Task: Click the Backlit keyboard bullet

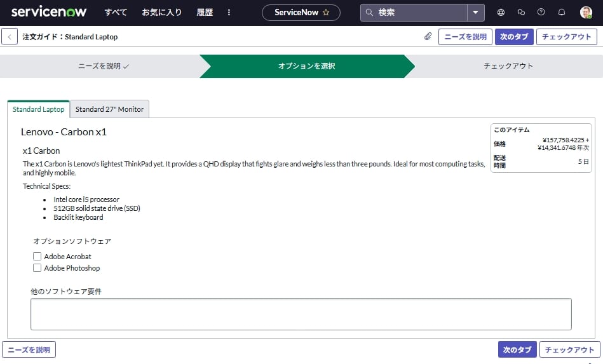Action: 78,217
